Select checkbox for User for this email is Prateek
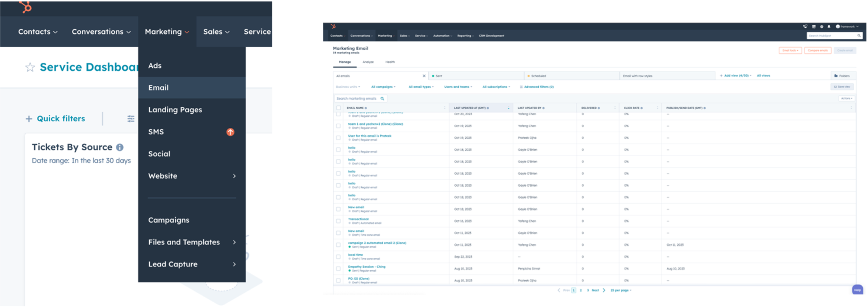This screenshot has height=308, width=868. [338, 138]
